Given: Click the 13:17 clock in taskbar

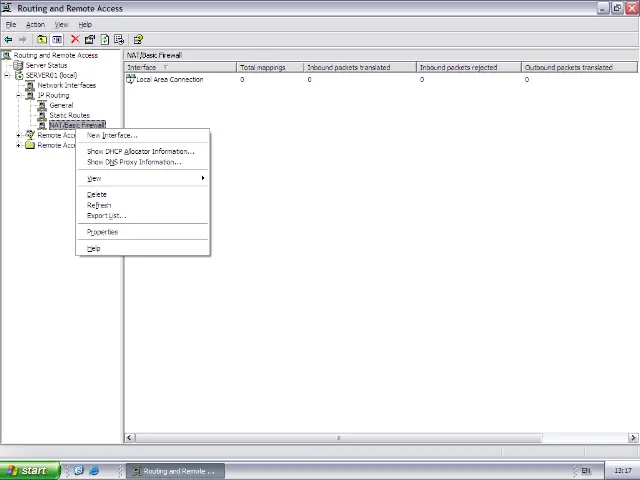Looking at the screenshot, I should coord(622,471).
